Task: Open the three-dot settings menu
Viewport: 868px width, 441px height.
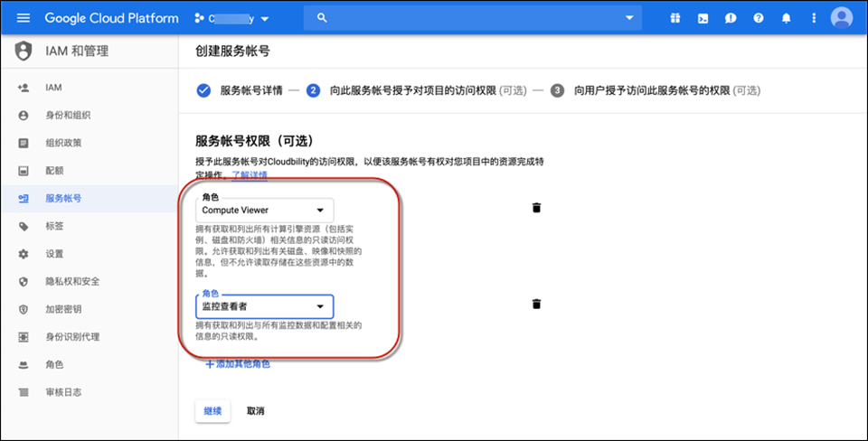Action: (814, 18)
